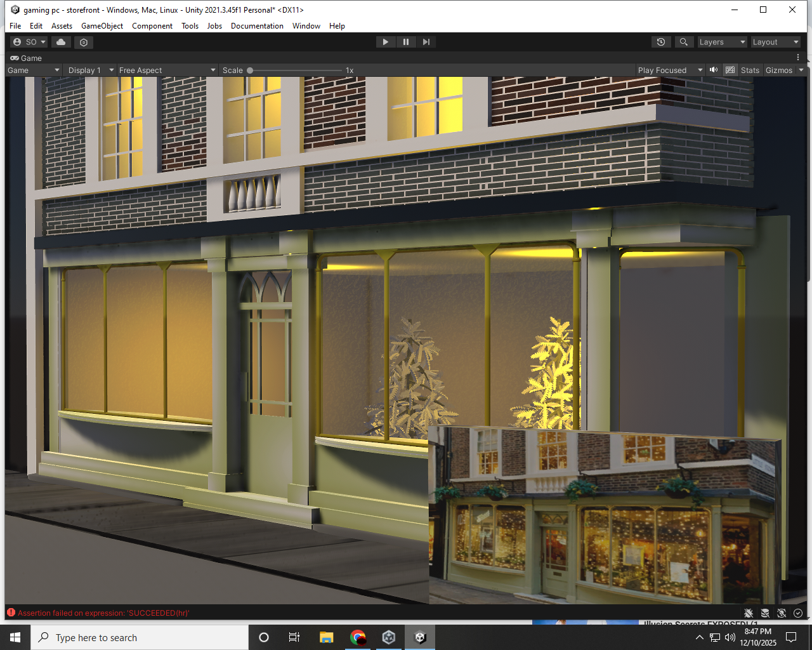The height and width of the screenshot is (650, 812).
Task: Open the Help menu
Action: click(x=337, y=26)
